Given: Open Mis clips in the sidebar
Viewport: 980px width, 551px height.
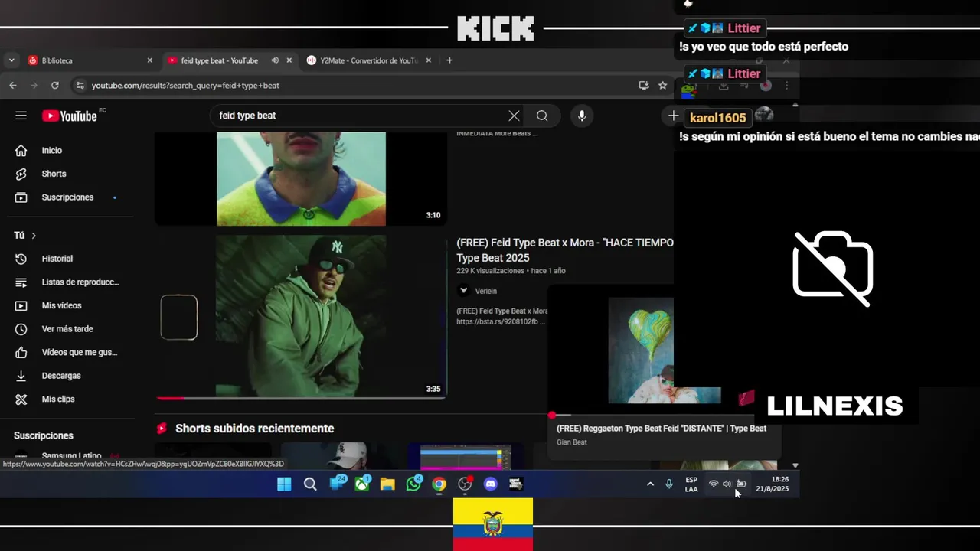Looking at the screenshot, I should point(58,399).
